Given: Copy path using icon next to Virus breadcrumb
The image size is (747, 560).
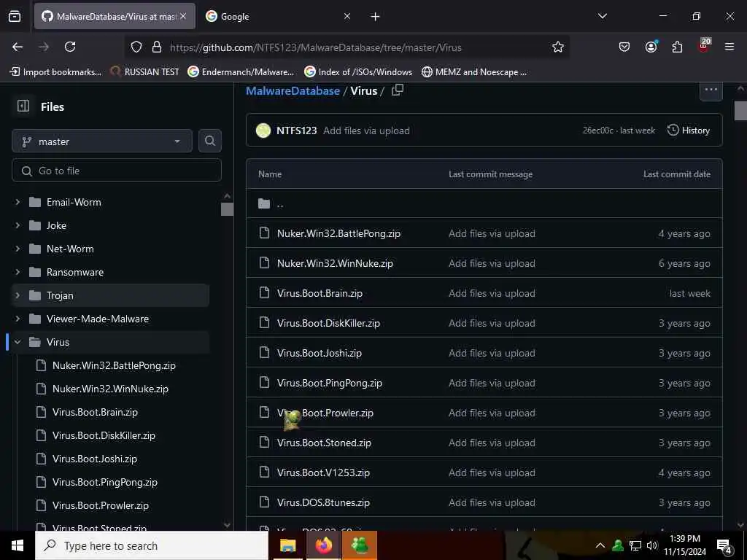Looking at the screenshot, I should [x=398, y=90].
